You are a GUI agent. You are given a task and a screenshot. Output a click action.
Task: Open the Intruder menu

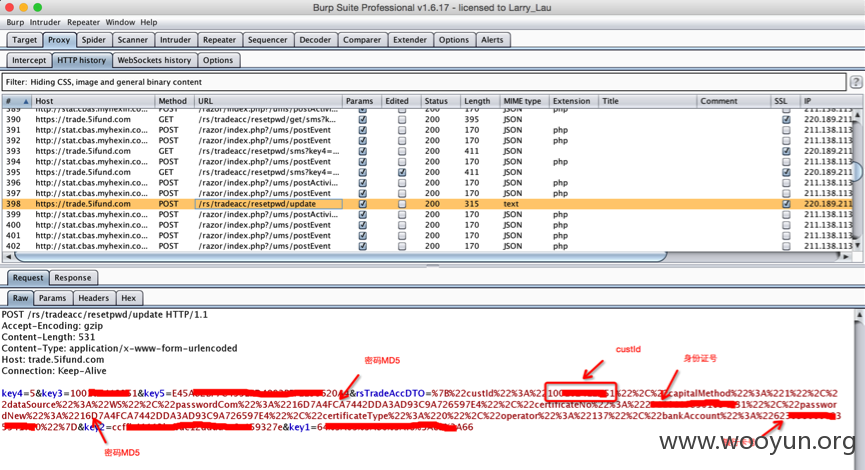[x=45, y=23]
